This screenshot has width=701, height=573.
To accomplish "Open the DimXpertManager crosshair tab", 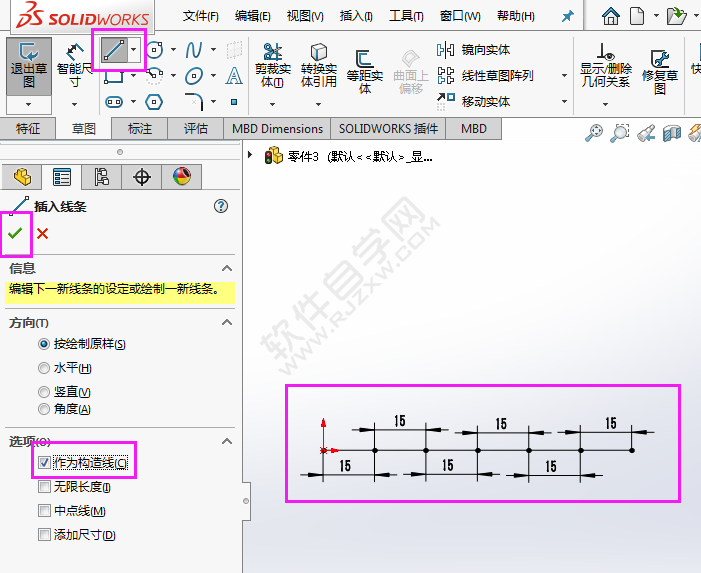I will coord(142,177).
